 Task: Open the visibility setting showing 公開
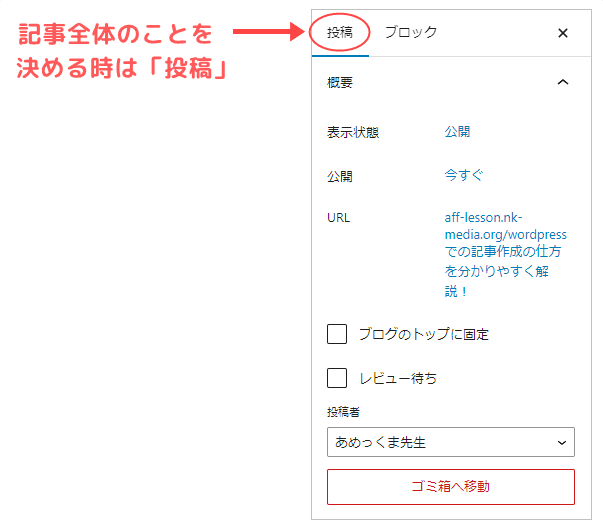coord(457,132)
